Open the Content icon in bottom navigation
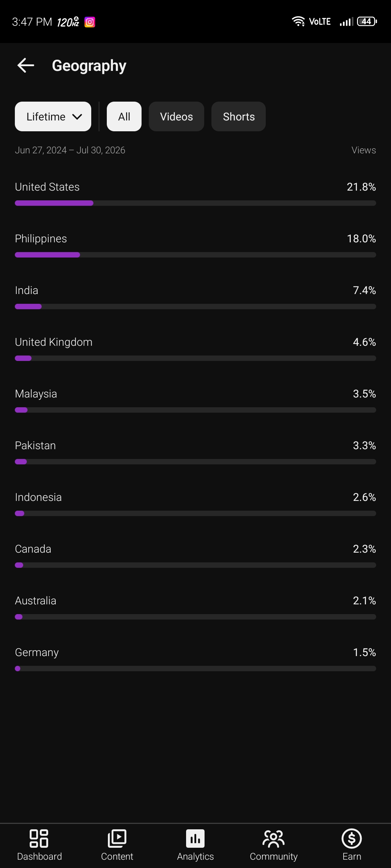This screenshot has height=868, width=391. (x=117, y=838)
